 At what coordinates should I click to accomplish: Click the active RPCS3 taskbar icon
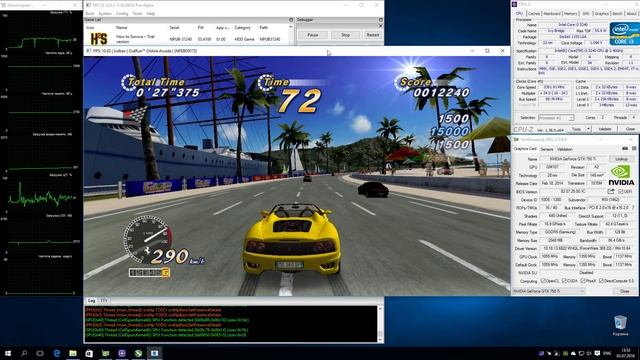point(154,353)
